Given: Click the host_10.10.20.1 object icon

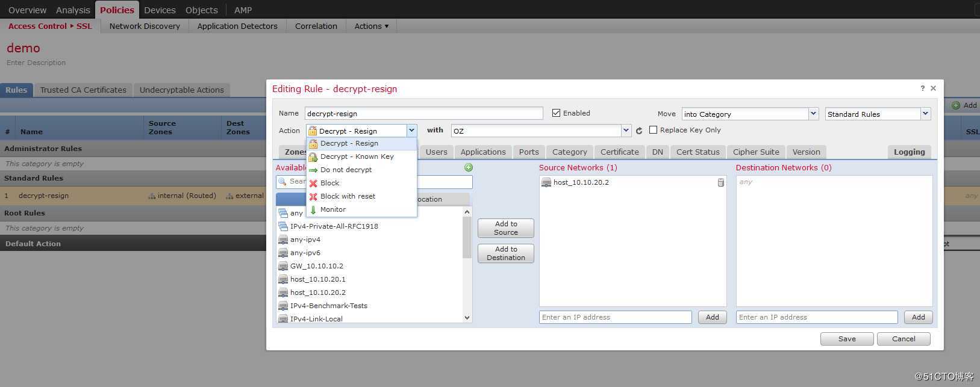Looking at the screenshot, I should (x=283, y=279).
